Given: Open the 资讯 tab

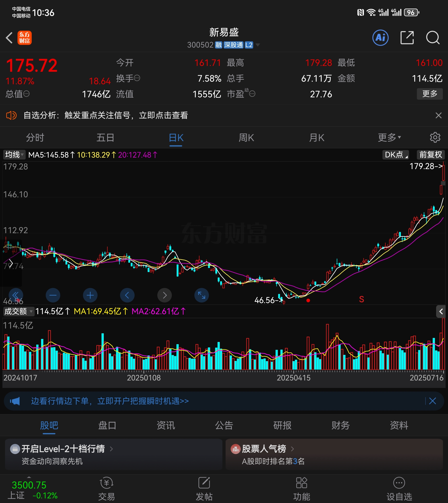Looking at the screenshot, I should tap(166, 425).
